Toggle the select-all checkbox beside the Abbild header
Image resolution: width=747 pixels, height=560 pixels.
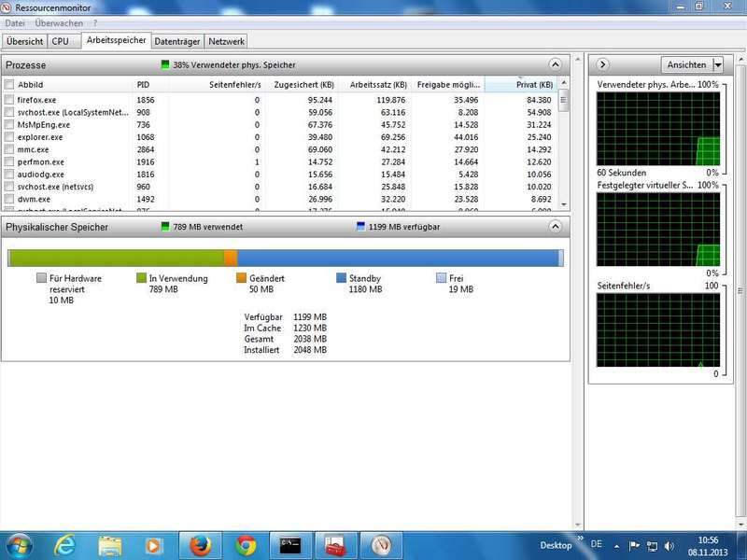[x=9, y=84]
